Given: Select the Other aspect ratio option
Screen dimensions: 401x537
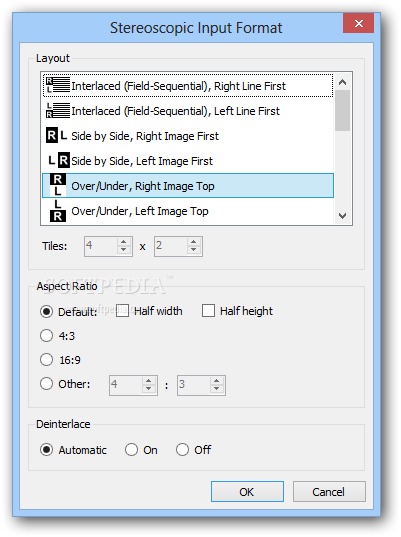Looking at the screenshot, I should point(46,384).
